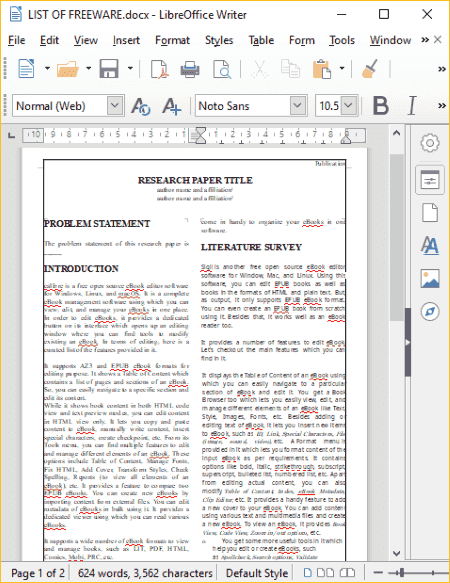Expand the Save options dropdown arrow

pyautogui.click(x=130, y=68)
